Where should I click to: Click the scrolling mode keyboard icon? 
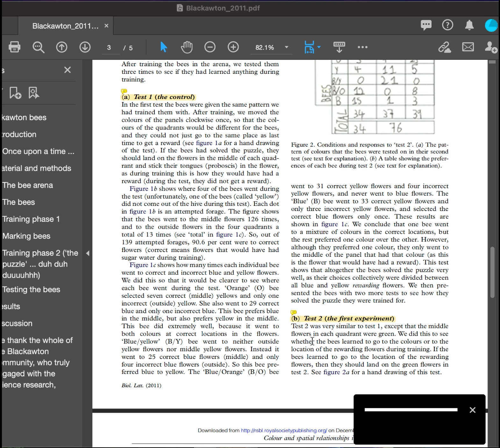(x=339, y=47)
